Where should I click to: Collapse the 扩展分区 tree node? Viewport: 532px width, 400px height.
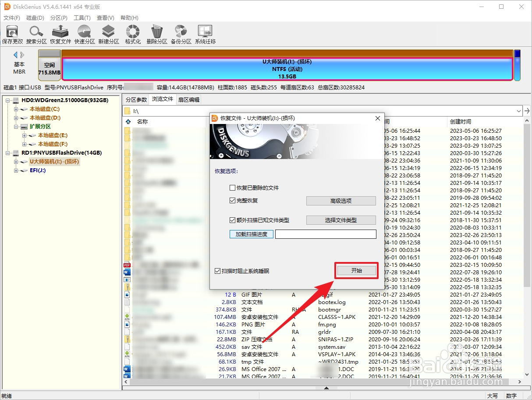[x=16, y=127]
